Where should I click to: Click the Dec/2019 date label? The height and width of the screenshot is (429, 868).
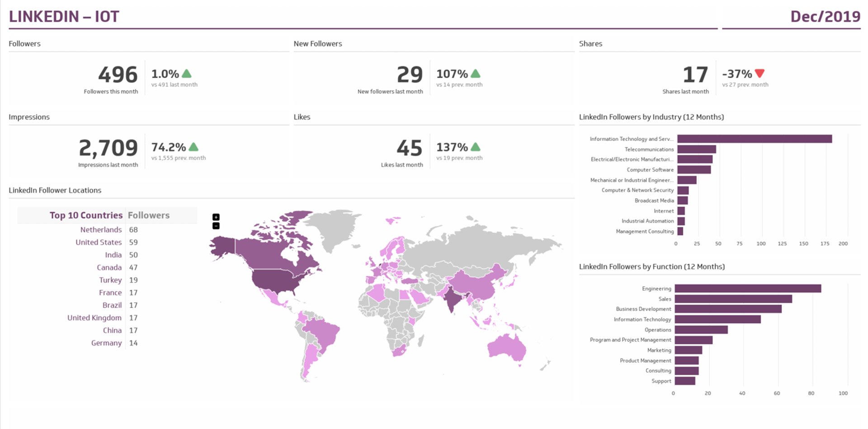tap(825, 17)
